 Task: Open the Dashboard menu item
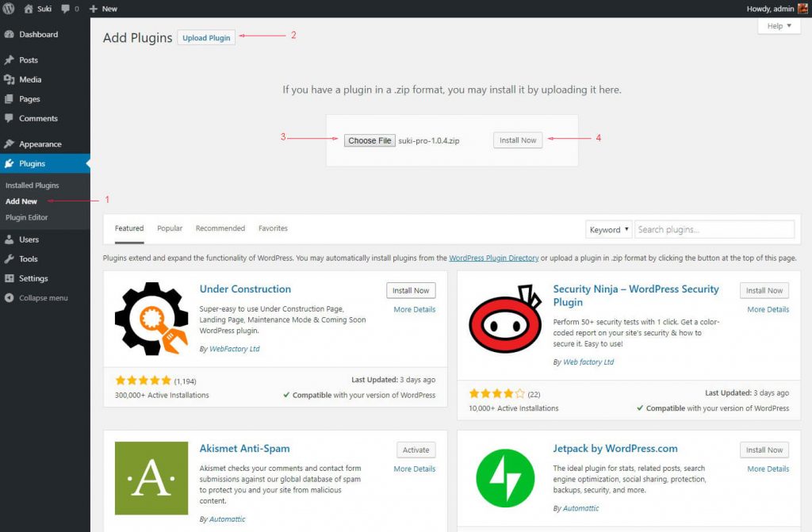(45, 34)
